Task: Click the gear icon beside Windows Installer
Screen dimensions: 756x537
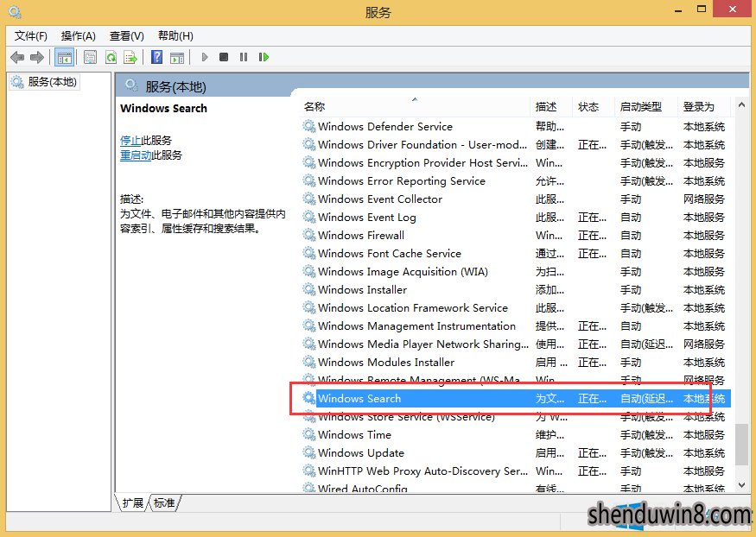Action: (x=308, y=289)
